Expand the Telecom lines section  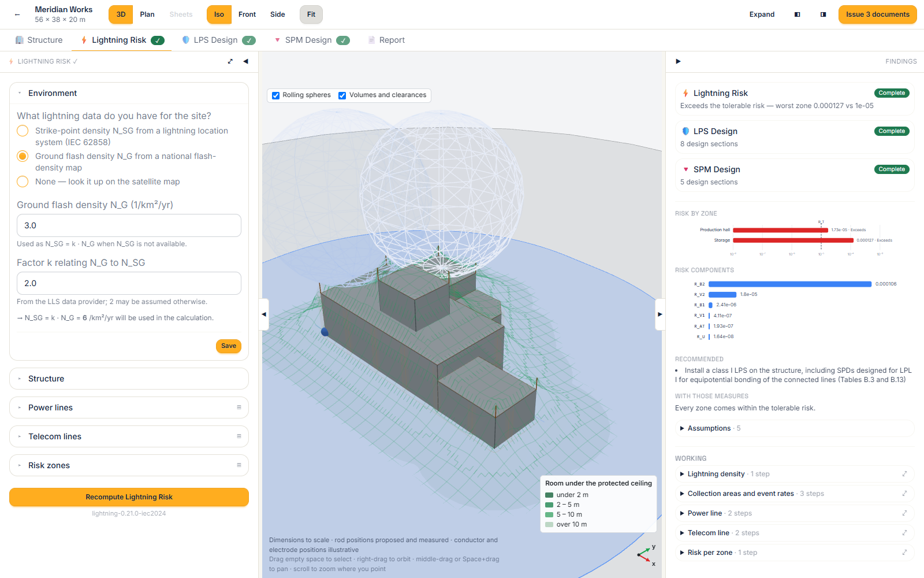click(129, 436)
